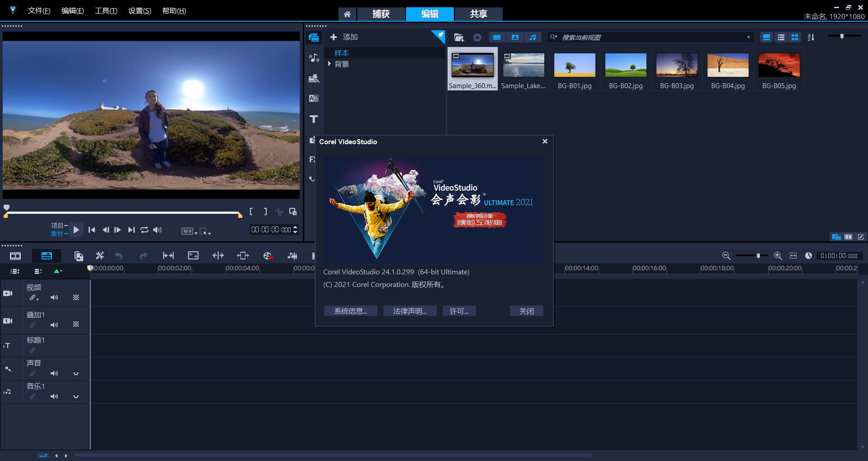Step to previous frame
The height and width of the screenshot is (461, 868).
click(x=105, y=230)
